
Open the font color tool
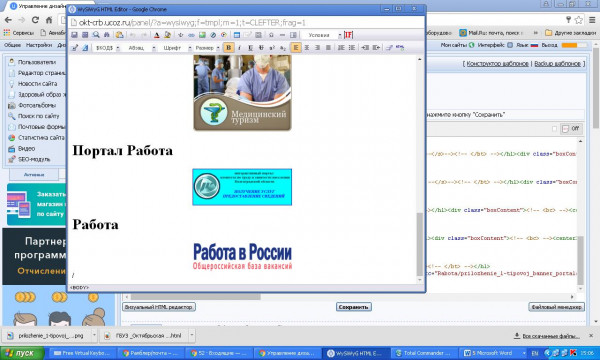[157, 35]
